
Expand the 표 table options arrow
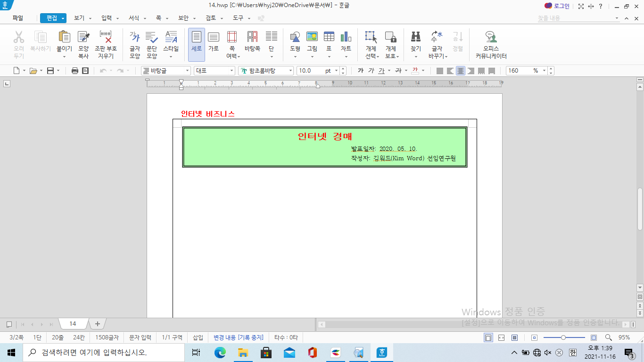[329, 57]
